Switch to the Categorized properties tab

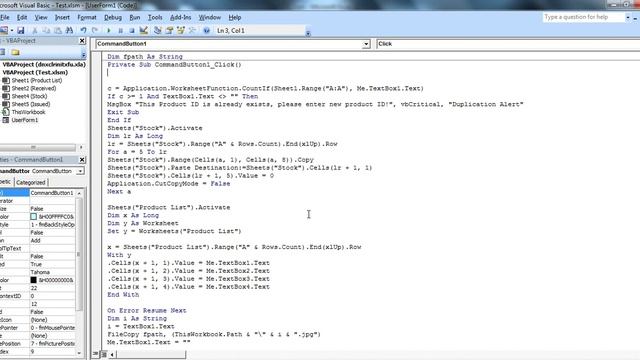(31, 182)
